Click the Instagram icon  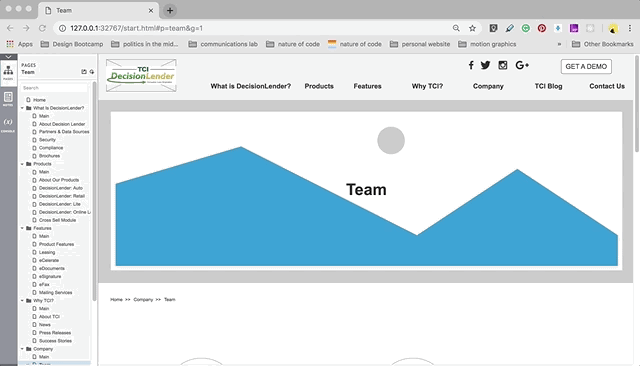[x=503, y=65]
